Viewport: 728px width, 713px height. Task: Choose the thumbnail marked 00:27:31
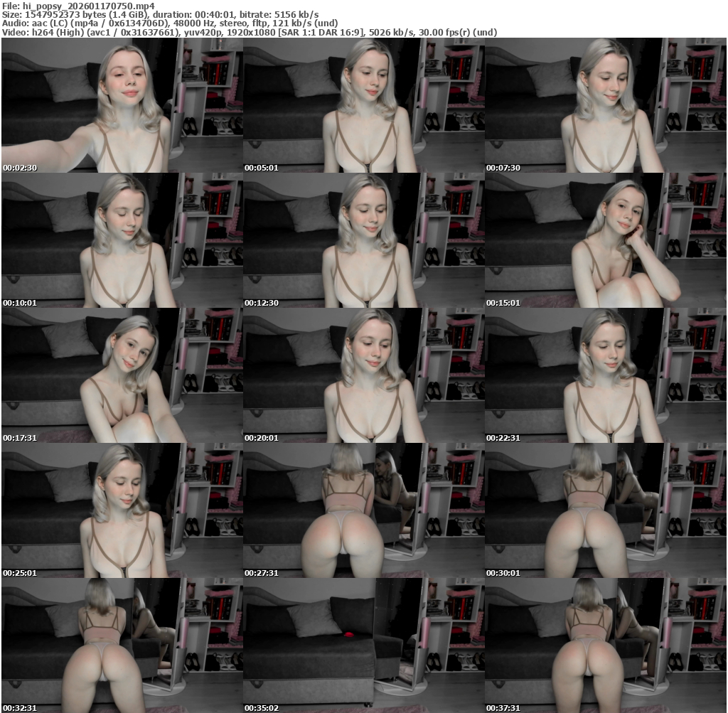click(x=364, y=510)
